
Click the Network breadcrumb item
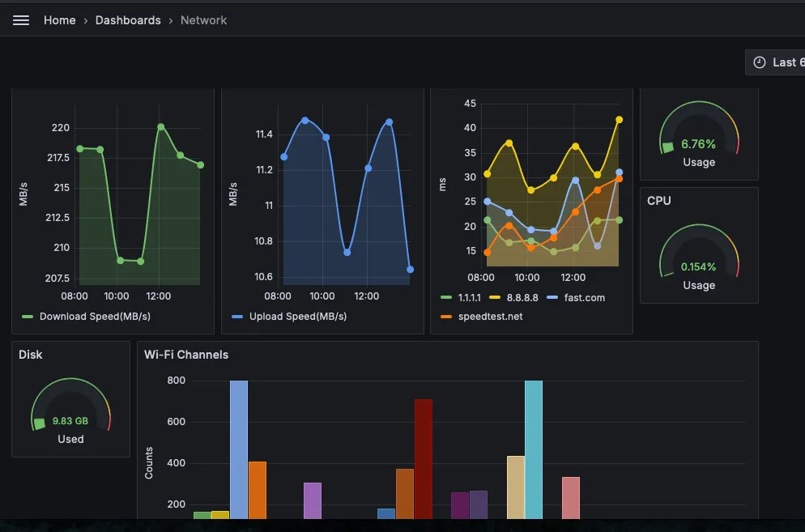coord(203,19)
